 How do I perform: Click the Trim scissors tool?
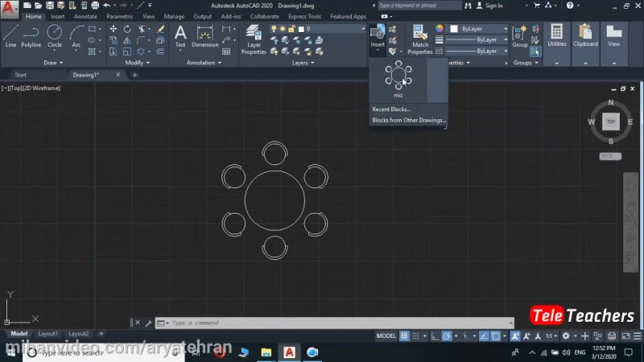pyautogui.click(x=142, y=29)
